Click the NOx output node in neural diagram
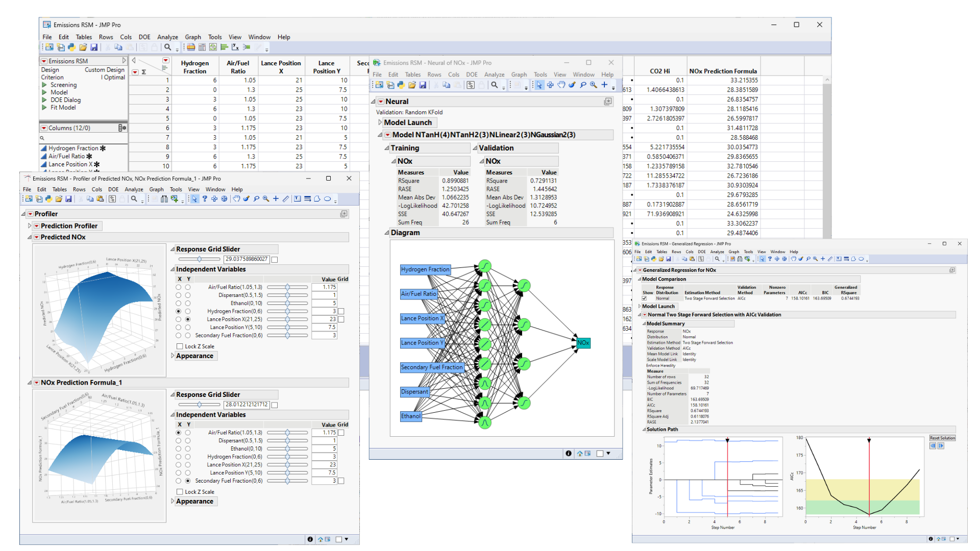Screen dimensions: 980x551 point(583,343)
